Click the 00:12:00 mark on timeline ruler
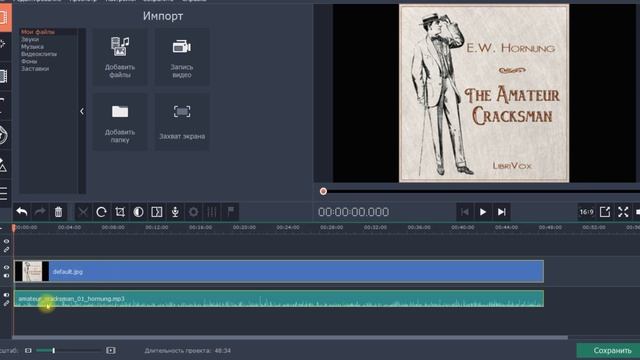 tap(157, 227)
